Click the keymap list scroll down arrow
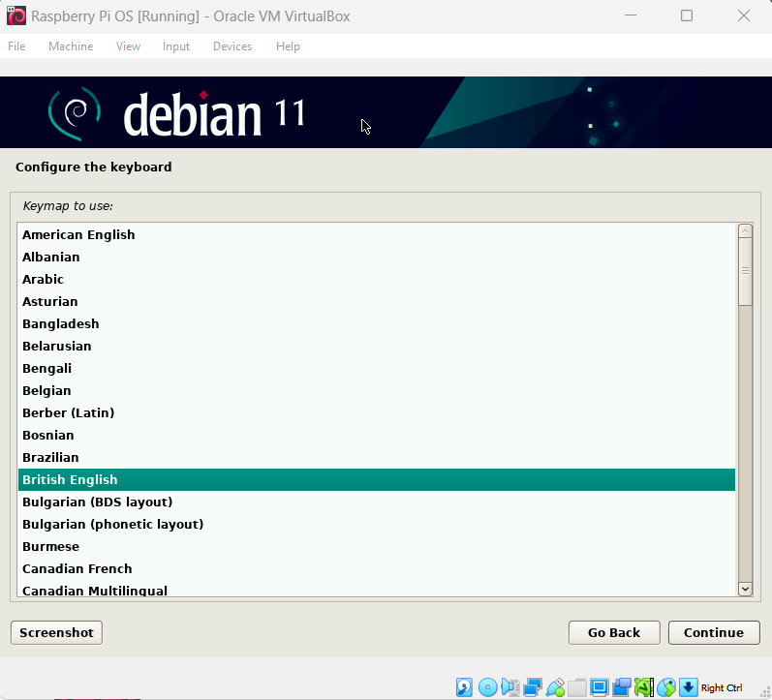This screenshot has width=772, height=700. click(x=745, y=588)
